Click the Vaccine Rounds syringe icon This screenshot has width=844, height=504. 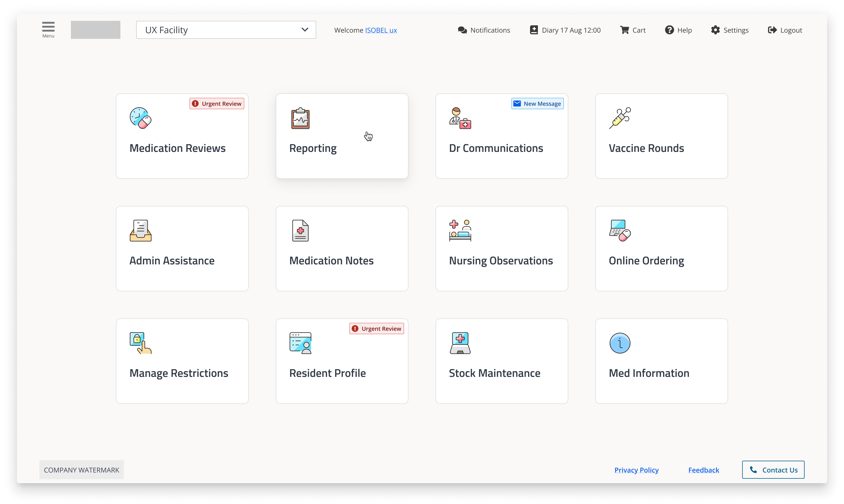pos(620,118)
